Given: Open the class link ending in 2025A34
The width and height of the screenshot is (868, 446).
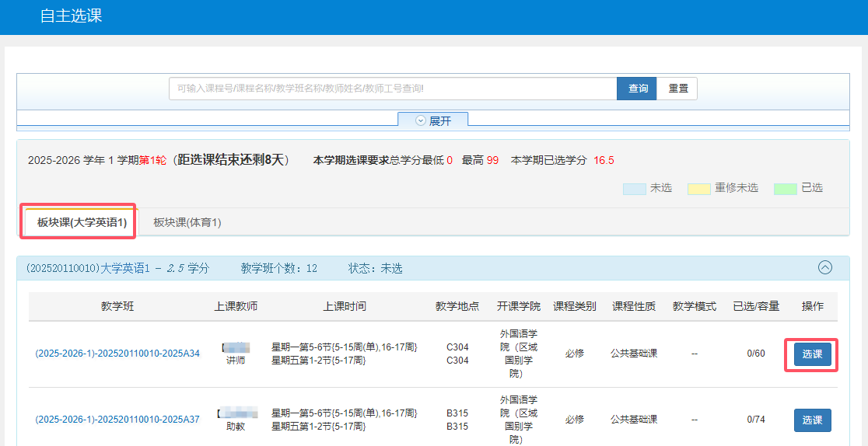Looking at the screenshot, I should (x=117, y=354).
